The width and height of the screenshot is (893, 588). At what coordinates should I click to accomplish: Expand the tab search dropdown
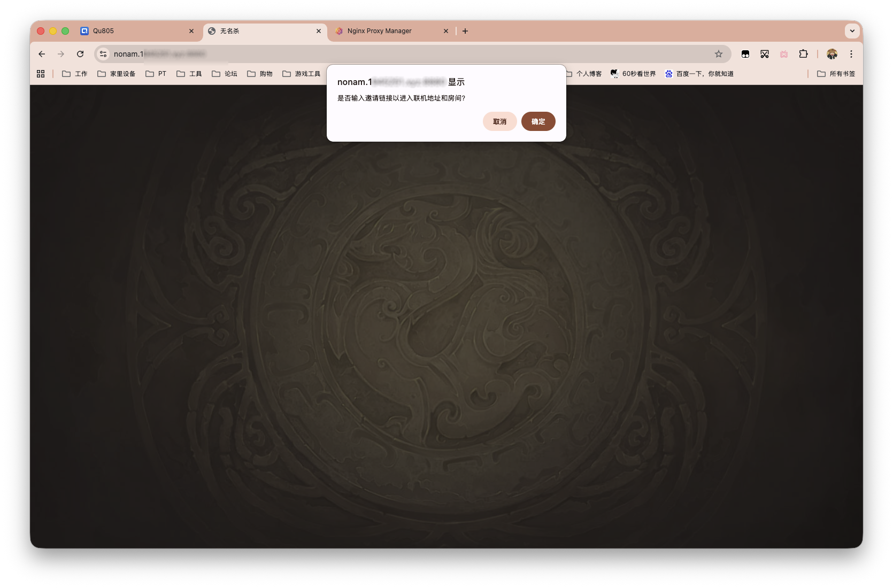tap(852, 31)
